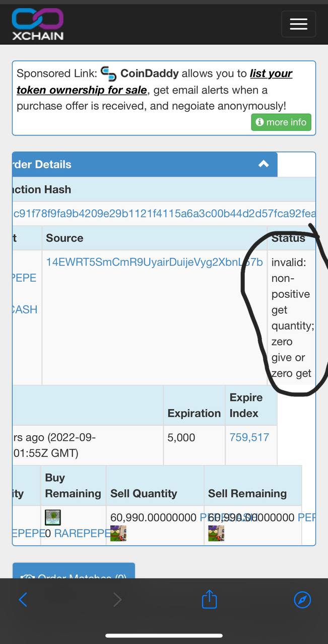The height and width of the screenshot is (644, 328).
Task: Go back with the browser back arrow
Action: point(23,599)
